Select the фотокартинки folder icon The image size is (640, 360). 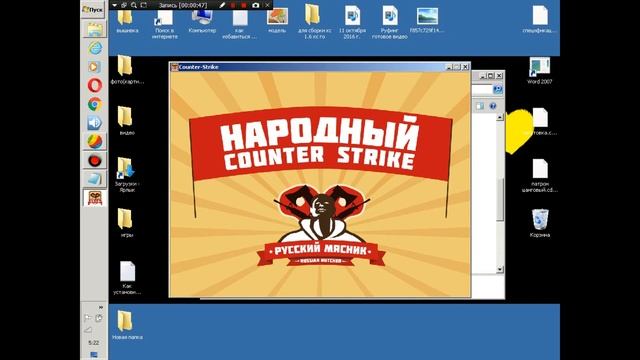pyautogui.click(x=127, y=69)
